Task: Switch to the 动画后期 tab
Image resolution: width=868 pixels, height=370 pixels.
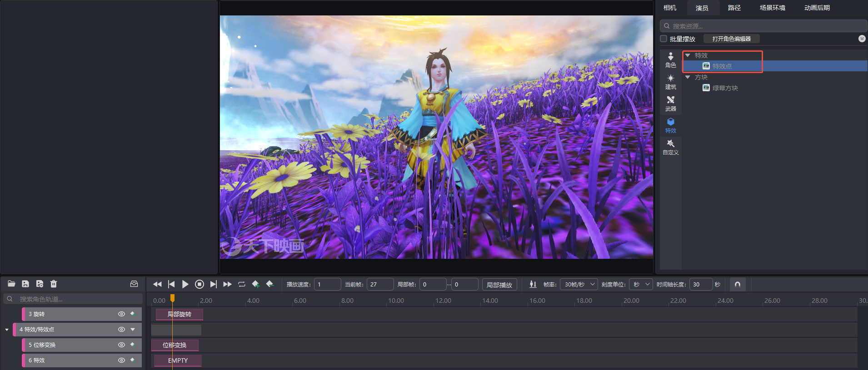Action: [x=817, y=8]
